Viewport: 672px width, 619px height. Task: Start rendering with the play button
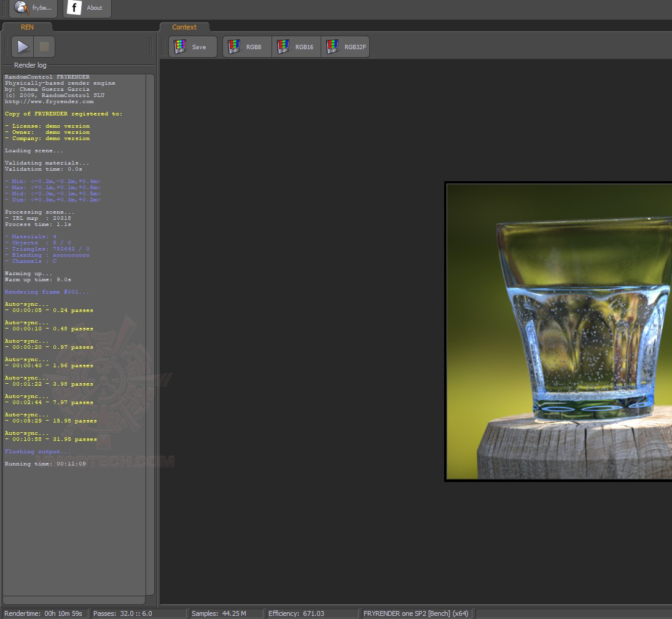pos(22,47)
